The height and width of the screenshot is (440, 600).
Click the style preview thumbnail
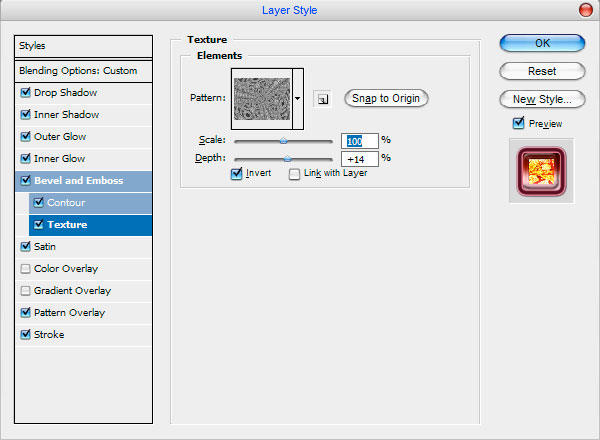pyautogui.click(x=541, y=171)
